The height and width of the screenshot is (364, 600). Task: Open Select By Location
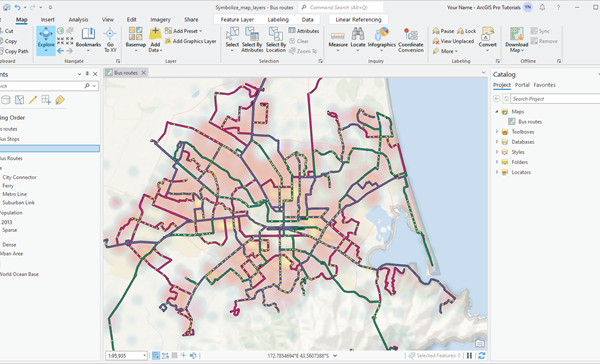(276, 40)
